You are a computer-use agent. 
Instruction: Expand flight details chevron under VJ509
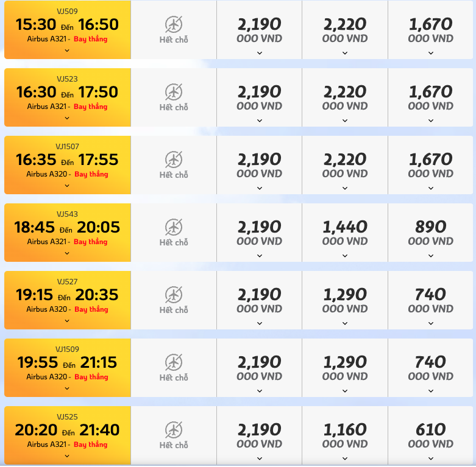(67, 51)
